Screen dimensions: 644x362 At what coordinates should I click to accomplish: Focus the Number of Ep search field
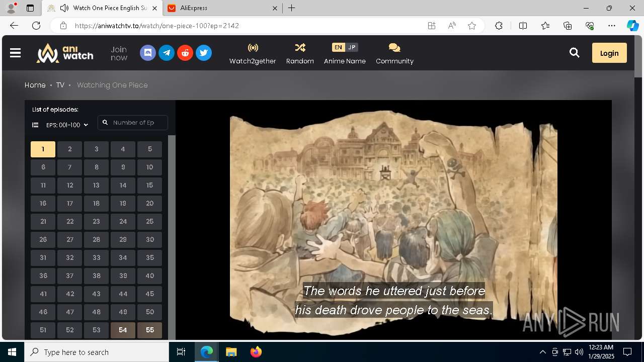point(133,123)
